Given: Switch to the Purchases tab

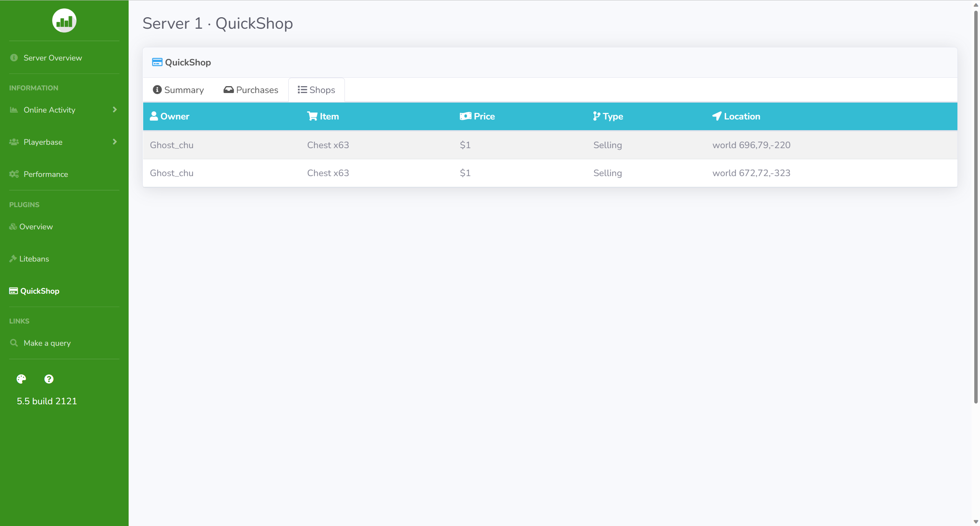Looking at the screenshot, I should point(251,90).
